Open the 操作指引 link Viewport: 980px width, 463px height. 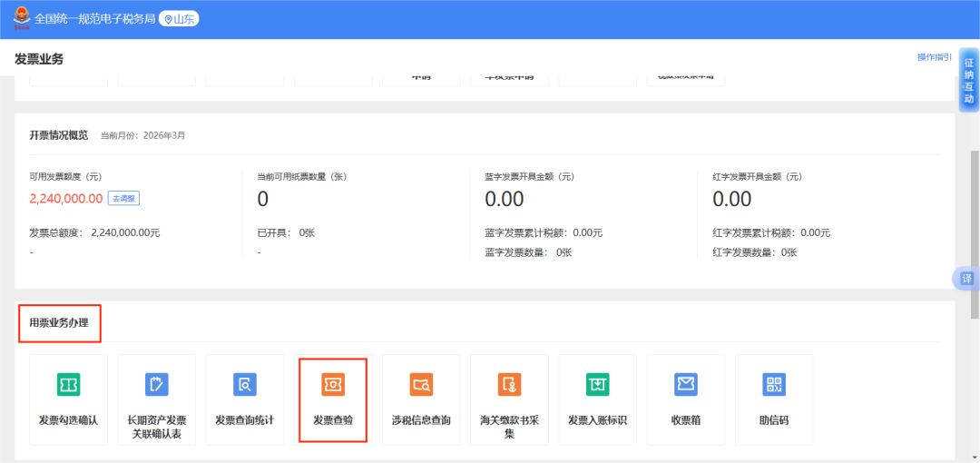pos(934,57)
